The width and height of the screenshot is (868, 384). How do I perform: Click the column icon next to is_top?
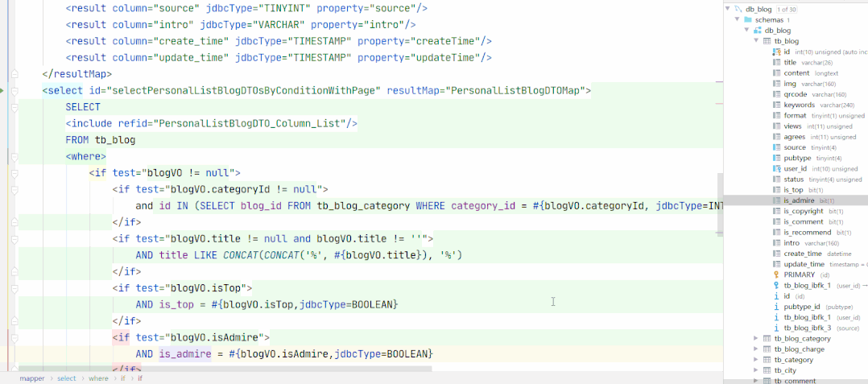(x=777, y=190)
